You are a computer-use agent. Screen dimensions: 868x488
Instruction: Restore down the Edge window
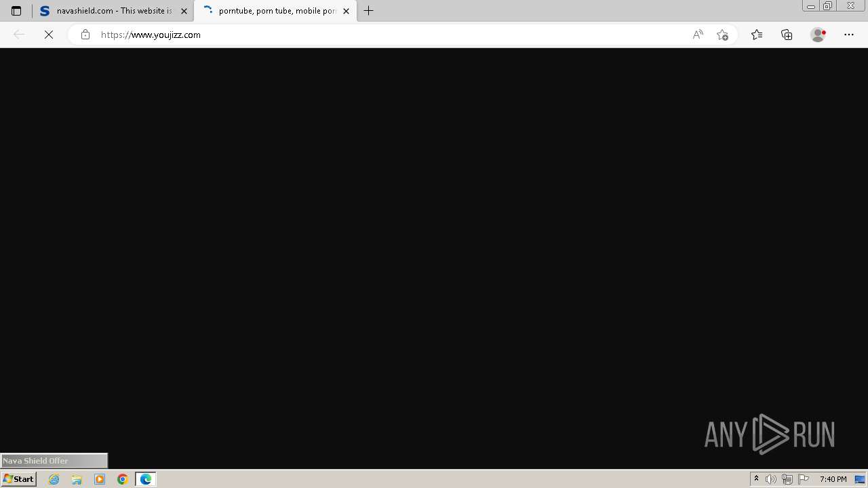pyautogui.click(x=828, y=6)
